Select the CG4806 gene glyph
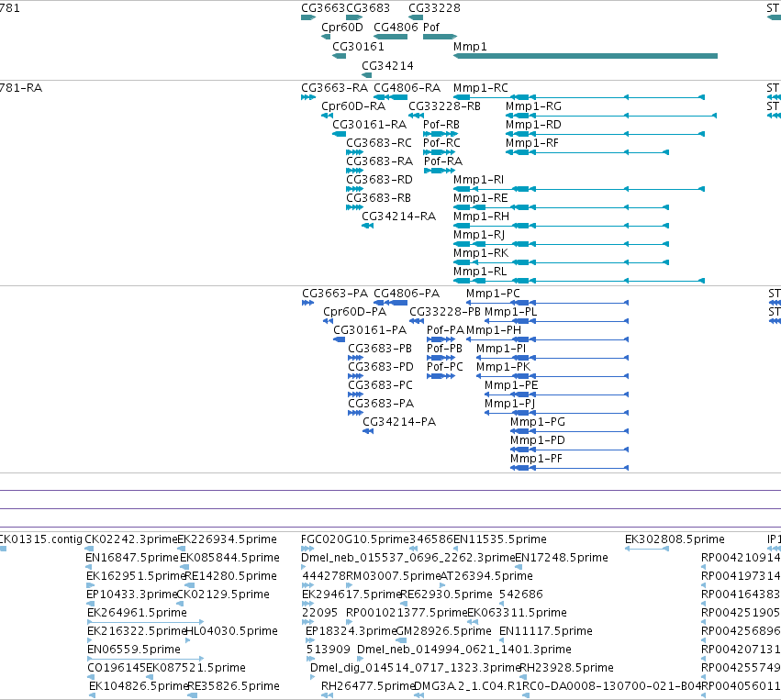The image size is (781, 700). point(391,37)
